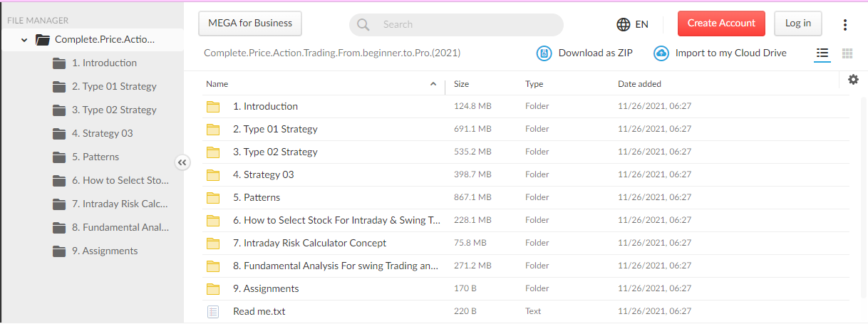Image resolution: width=868 pixels, height=324 pixels.
Task: Click the Read me.txt file icon
Action: [213, 312]
